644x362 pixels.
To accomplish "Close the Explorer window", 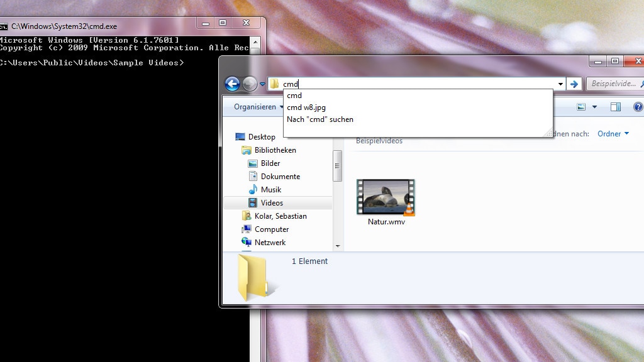I will pyautogui.click(x=635, y=62).
